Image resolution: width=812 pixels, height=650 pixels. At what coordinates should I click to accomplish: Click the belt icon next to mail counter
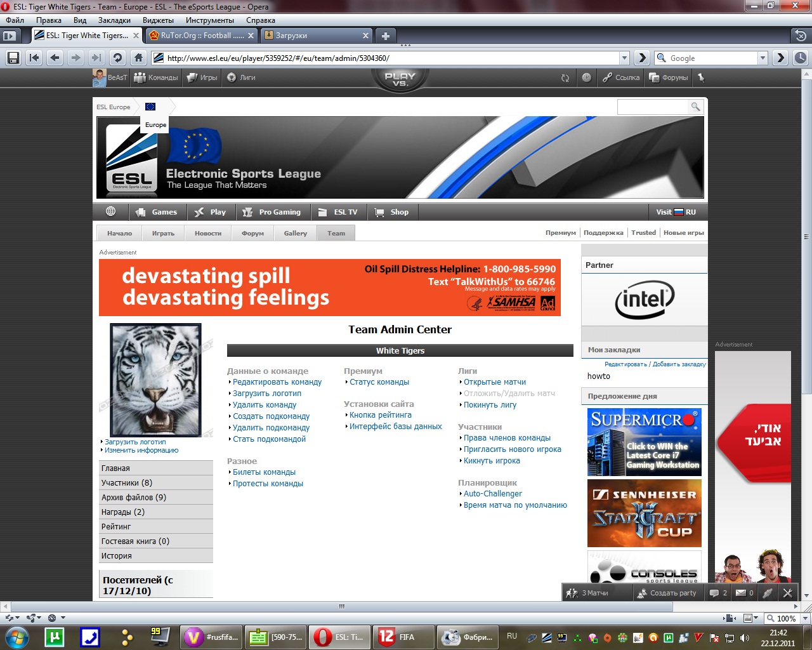(x=768, y=593)
